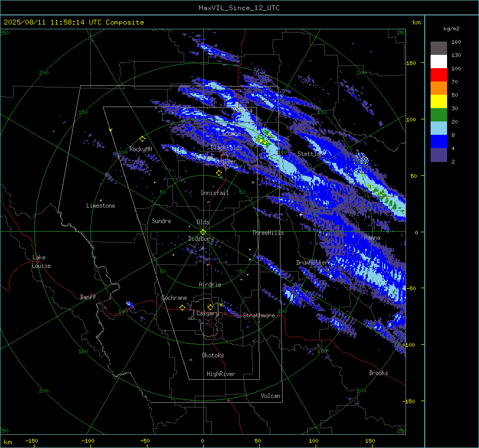This screenshot has width=479, height=448.
Task: Click the Strathmore city label
Action: (x=259, y=315)
